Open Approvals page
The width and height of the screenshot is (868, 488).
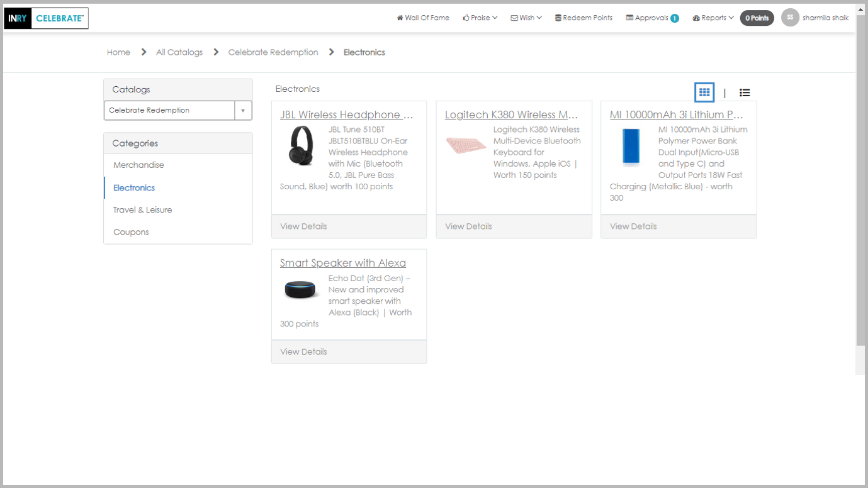[x=647, y=18]
